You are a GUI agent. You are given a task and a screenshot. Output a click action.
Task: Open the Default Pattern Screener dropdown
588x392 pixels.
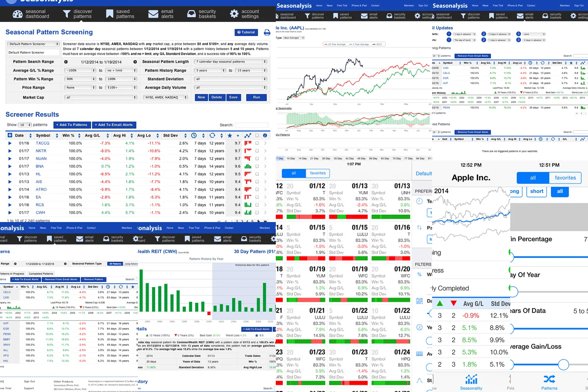point(33,44)
